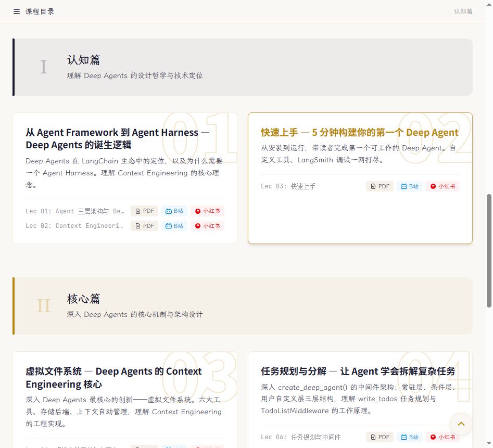This screenshot has width=493, height=448.
Task: Open the B站 link for Lec 06
Action: pos(409,437)
